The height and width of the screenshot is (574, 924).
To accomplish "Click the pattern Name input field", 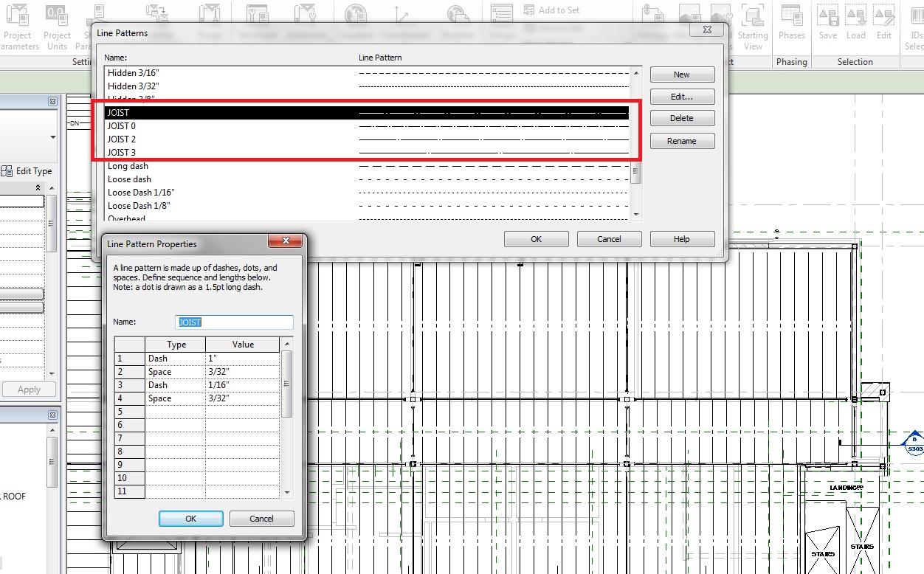I will tap(235, 322).
